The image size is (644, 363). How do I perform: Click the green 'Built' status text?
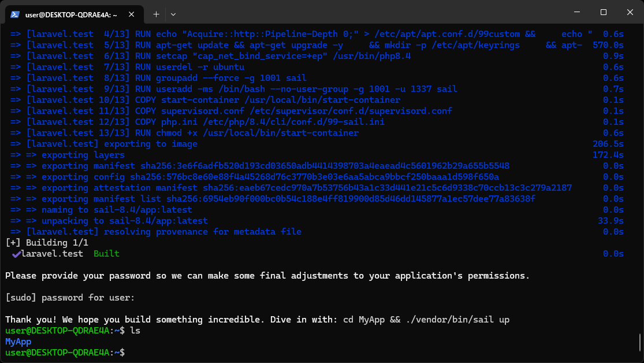106,254
